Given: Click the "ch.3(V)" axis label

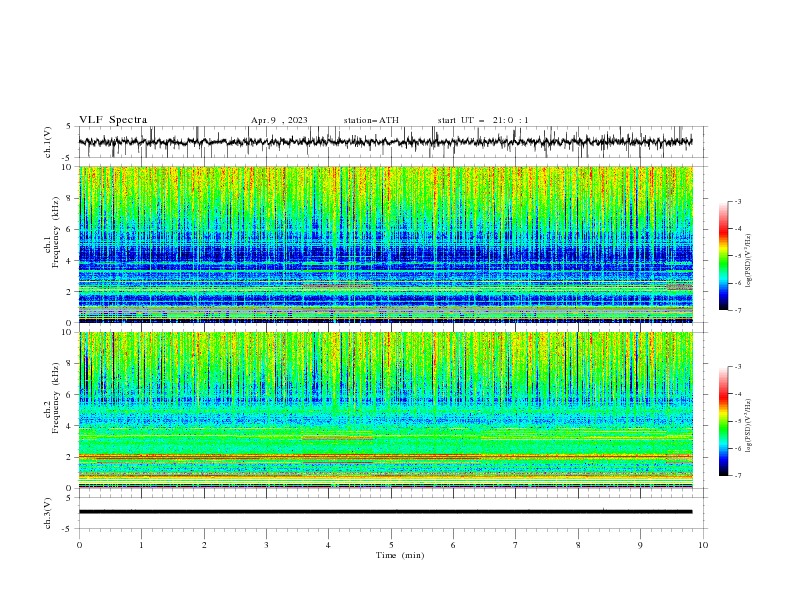Looking at the screenshot, I should pos(48,513).
